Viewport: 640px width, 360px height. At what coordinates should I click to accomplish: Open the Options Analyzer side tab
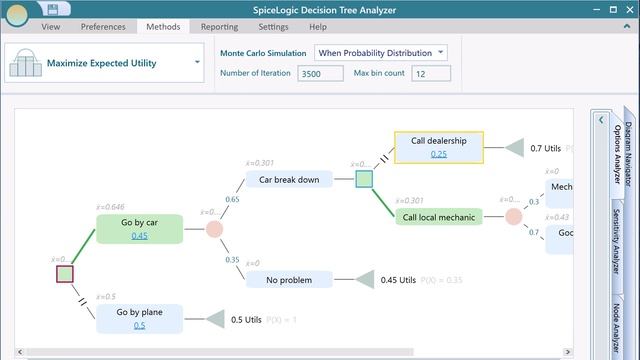[617, 154]
